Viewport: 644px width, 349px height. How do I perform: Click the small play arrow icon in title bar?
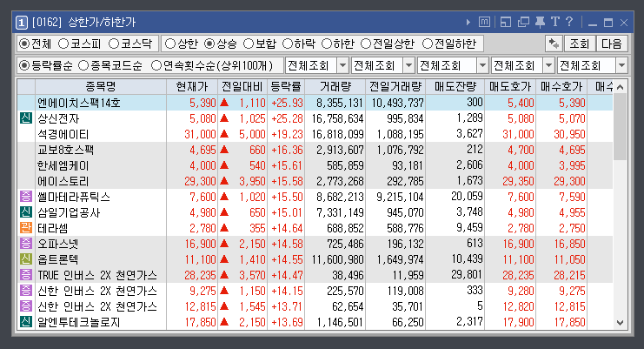(x=468, y=23)
